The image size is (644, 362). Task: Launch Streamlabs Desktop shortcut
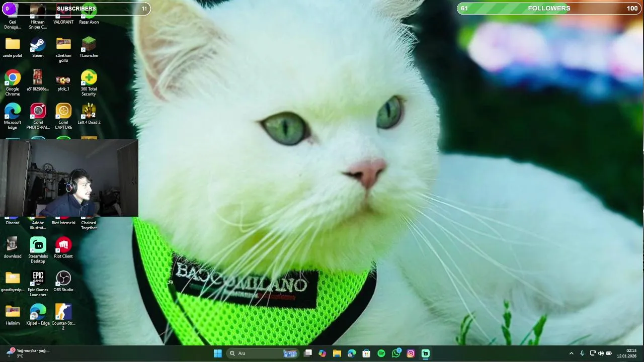click(x=38, y=250)
